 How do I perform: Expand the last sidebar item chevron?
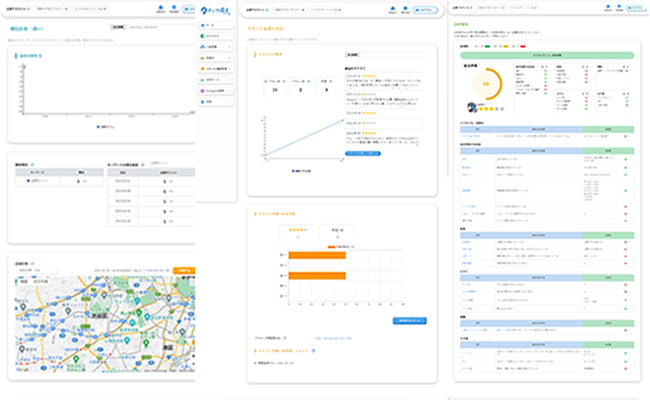tap(229, 102)
